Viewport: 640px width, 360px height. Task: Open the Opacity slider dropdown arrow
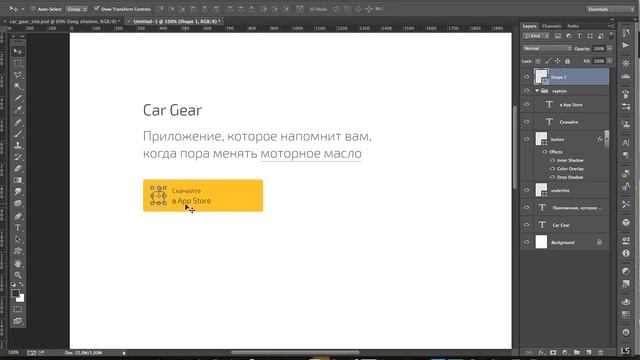609,49
